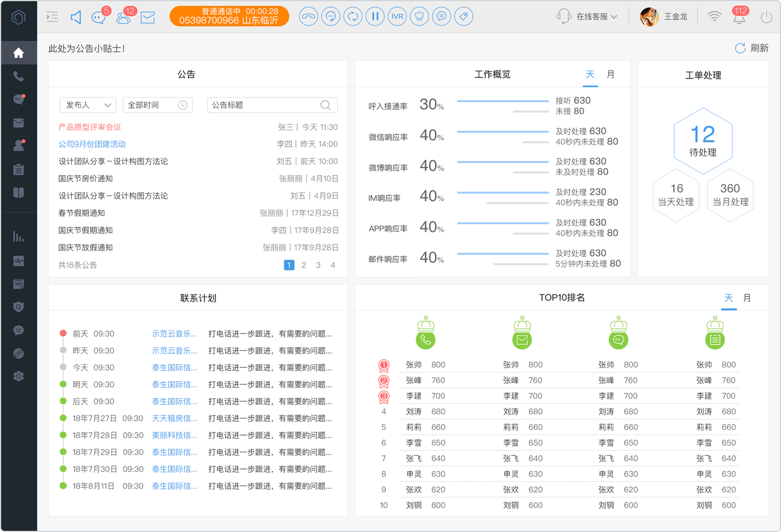Click the headset consult icon in call toolbar
The height and width of the screenshot is (532, 781).
[x=331, y=16]
